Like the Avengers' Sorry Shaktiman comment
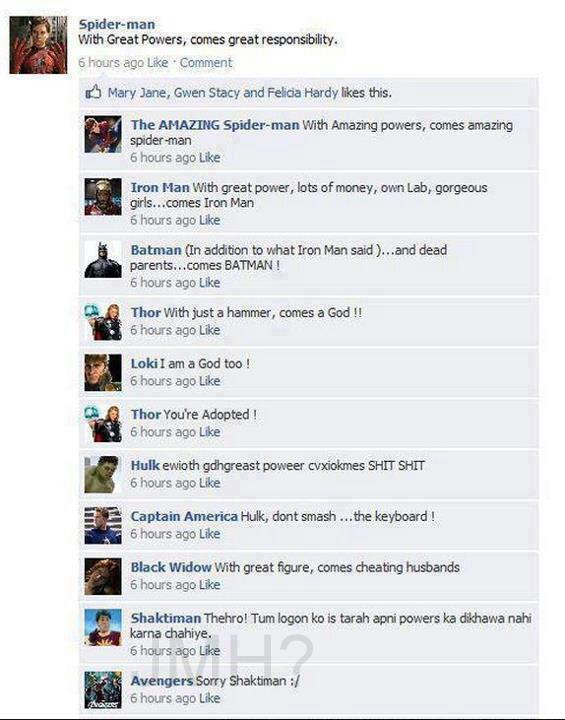The width and height of the screenshot is (565, 720). point(209,698)
